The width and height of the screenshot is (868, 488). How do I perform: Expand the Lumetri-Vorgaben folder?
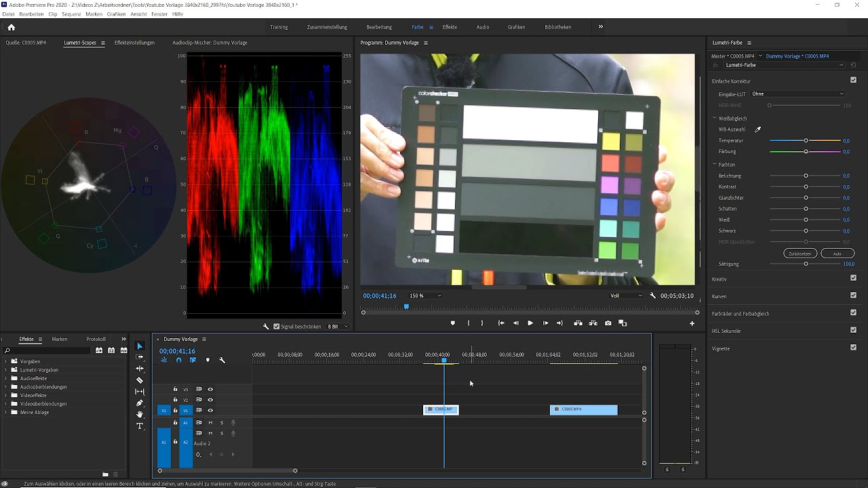click(5, 370)
